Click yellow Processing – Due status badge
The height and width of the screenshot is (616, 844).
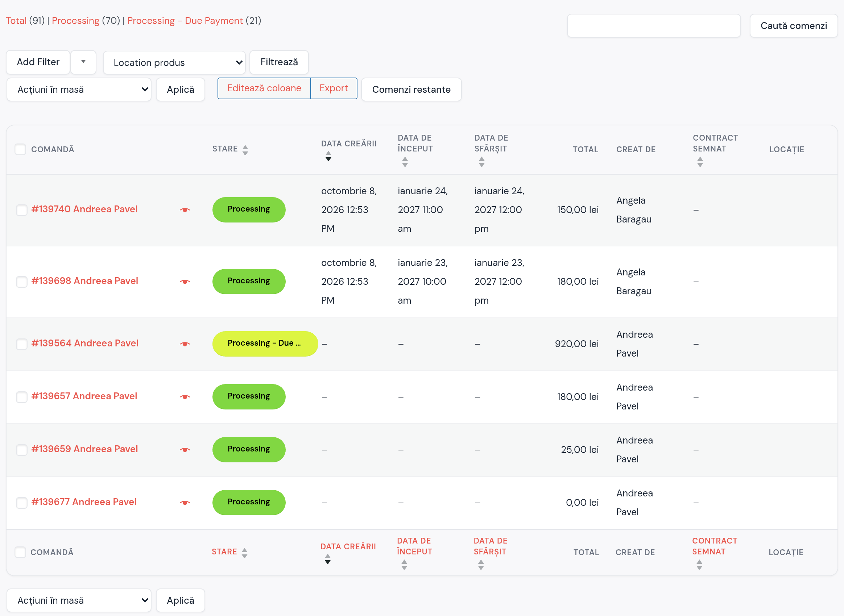coord(265,344)
